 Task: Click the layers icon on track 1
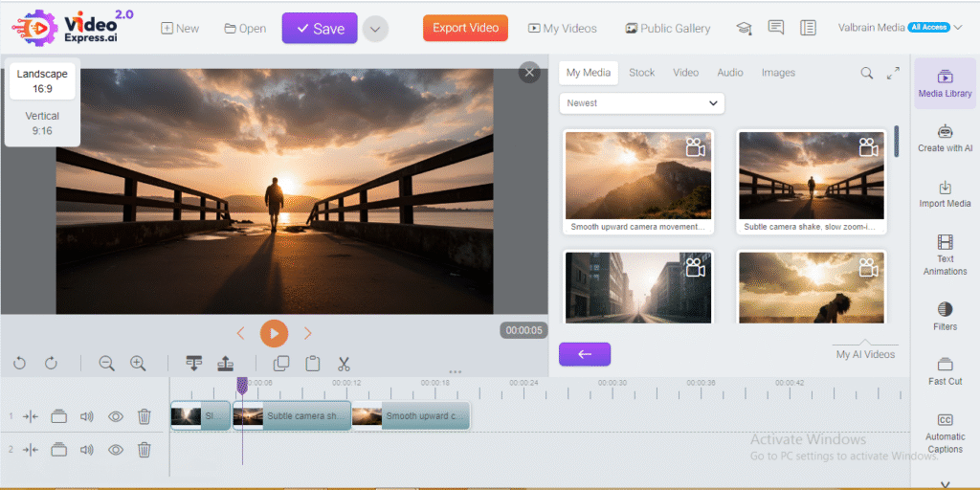click(x=58, y=416)
